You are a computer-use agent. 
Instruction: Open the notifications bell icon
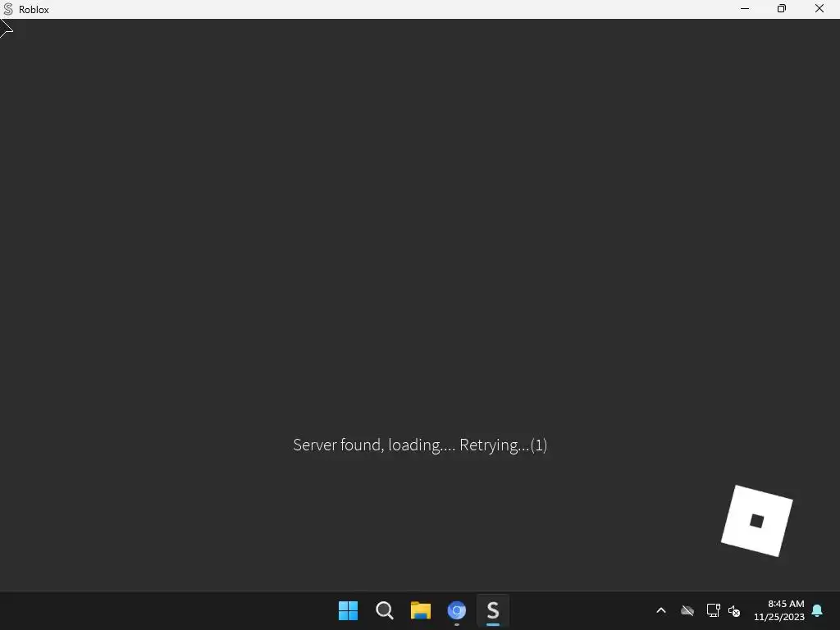(x=817, y=610)
